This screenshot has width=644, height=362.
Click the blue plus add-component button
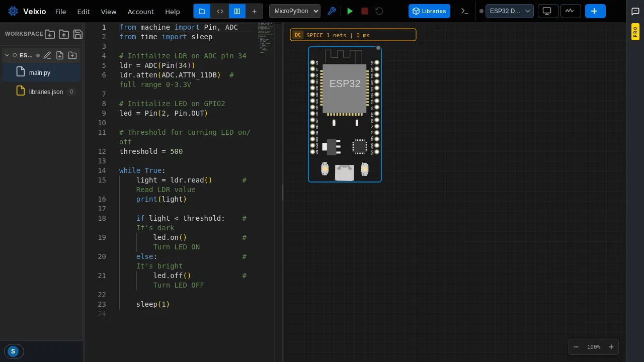595,11
